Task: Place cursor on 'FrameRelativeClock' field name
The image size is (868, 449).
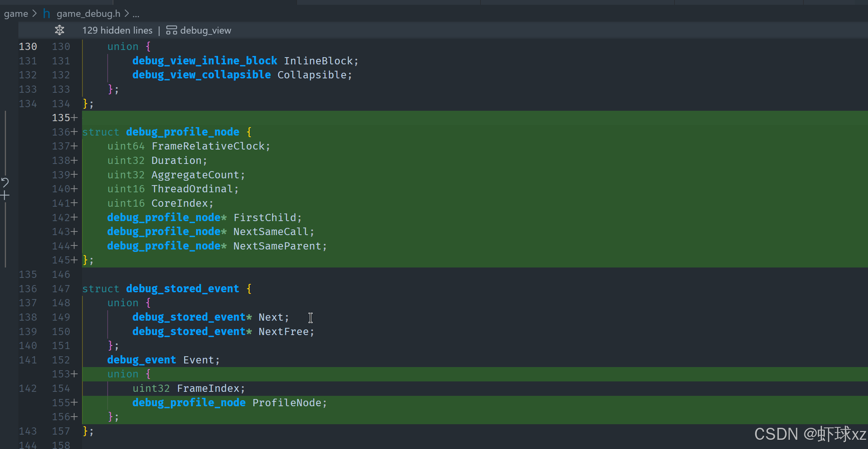Action: (208, 146)
